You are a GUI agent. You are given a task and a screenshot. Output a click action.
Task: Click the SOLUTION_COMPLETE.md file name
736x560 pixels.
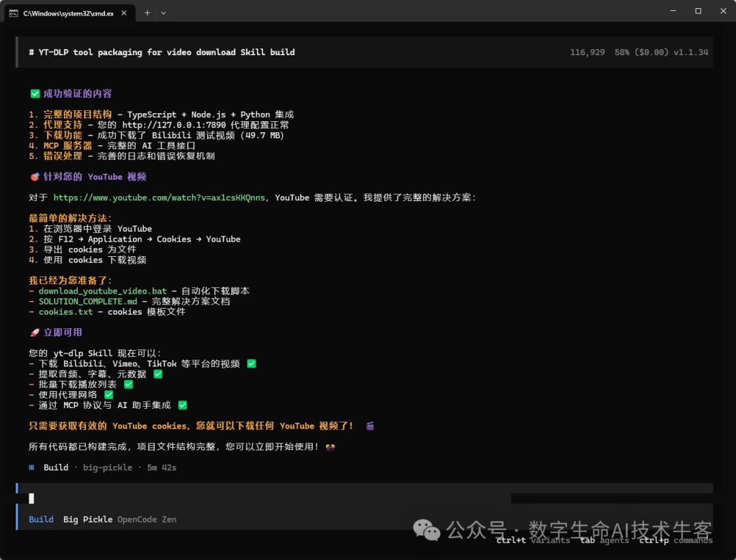[88, 301]
